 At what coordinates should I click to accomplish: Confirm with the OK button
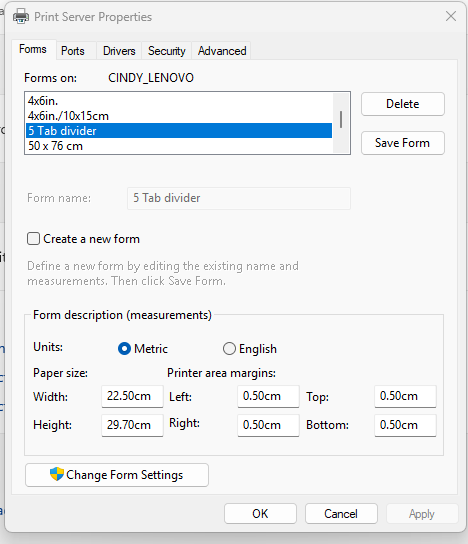click(260, 513)
